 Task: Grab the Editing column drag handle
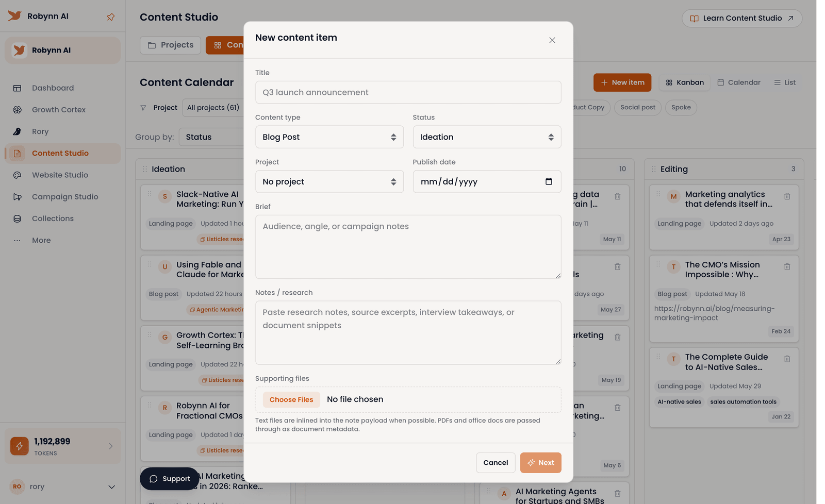(x=653, y=169)
